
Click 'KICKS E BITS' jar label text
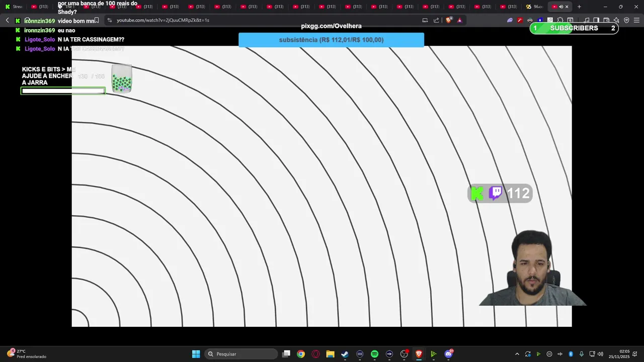(x=49, y=76)
